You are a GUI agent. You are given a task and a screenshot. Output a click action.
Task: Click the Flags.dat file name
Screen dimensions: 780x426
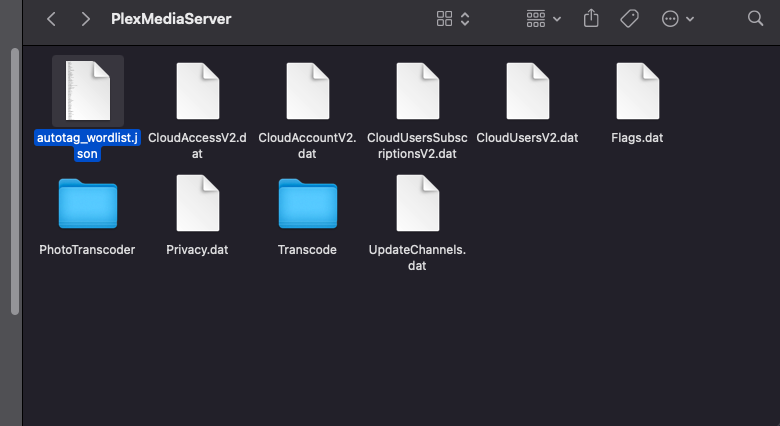[x=637, y=137]
